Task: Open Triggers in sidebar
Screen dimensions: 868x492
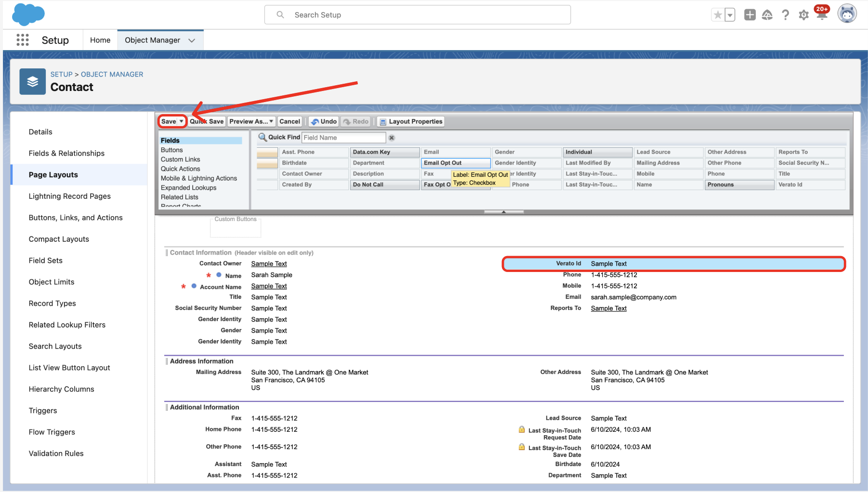Action: coord(43,410)
